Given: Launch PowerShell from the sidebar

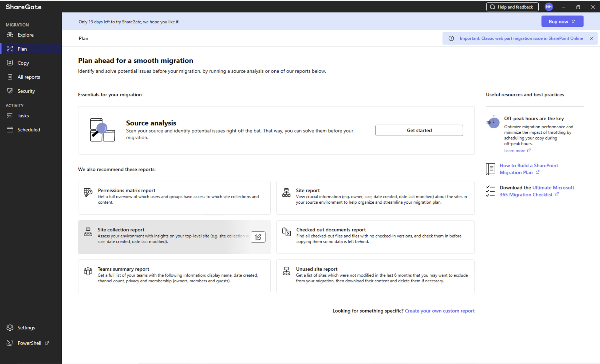Looking at the screenshot, I should tap(31, 343).
